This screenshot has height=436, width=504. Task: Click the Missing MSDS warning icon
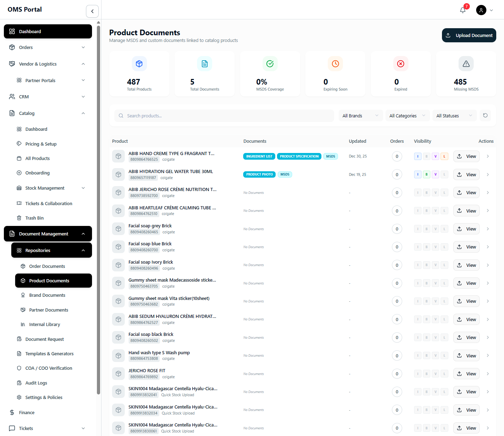coord(466,64)
